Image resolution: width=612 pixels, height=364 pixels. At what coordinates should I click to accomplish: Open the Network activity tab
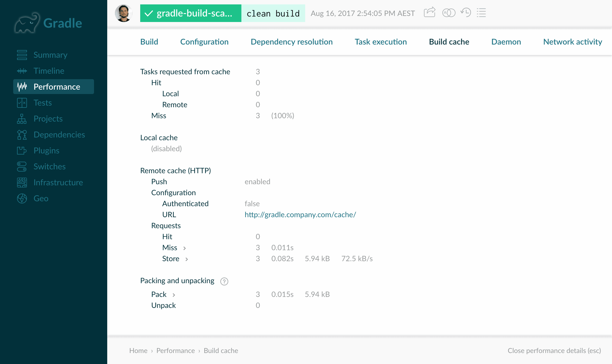573,42
